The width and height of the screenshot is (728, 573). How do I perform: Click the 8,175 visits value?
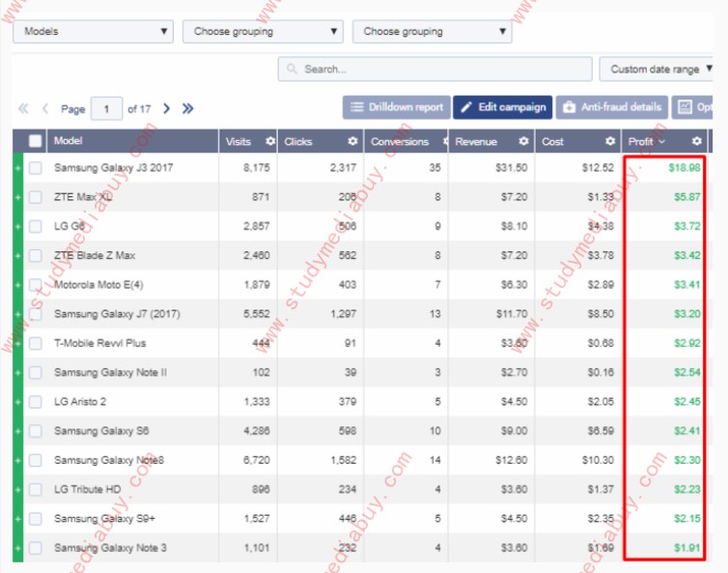(256, 168)
